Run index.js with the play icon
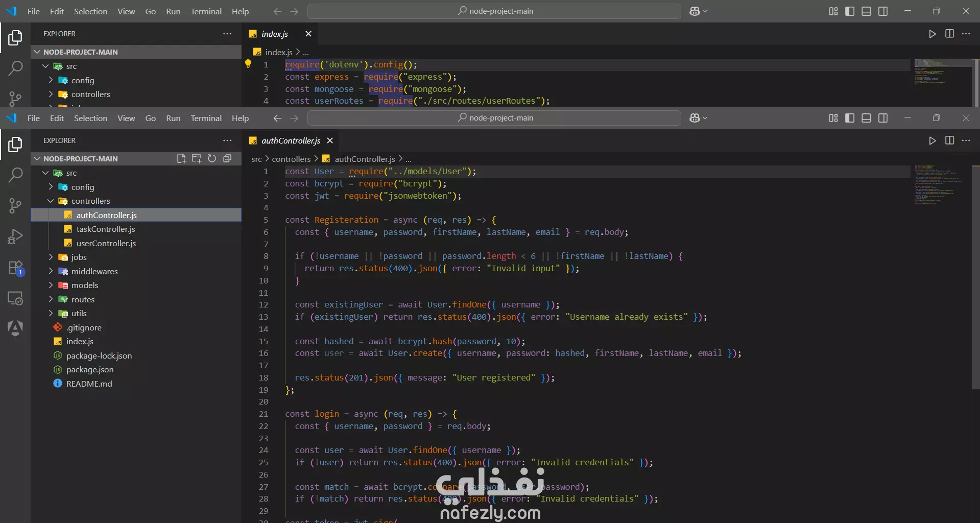980x523 pixels. pyautogui.click(x=933, y=34)
